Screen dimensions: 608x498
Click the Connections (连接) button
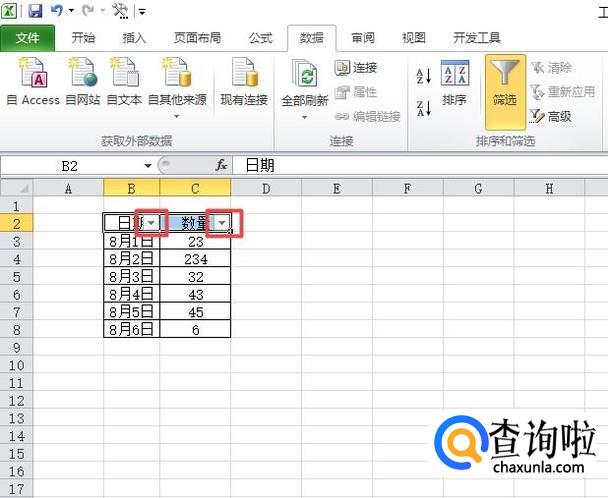(x=356, y=68)
